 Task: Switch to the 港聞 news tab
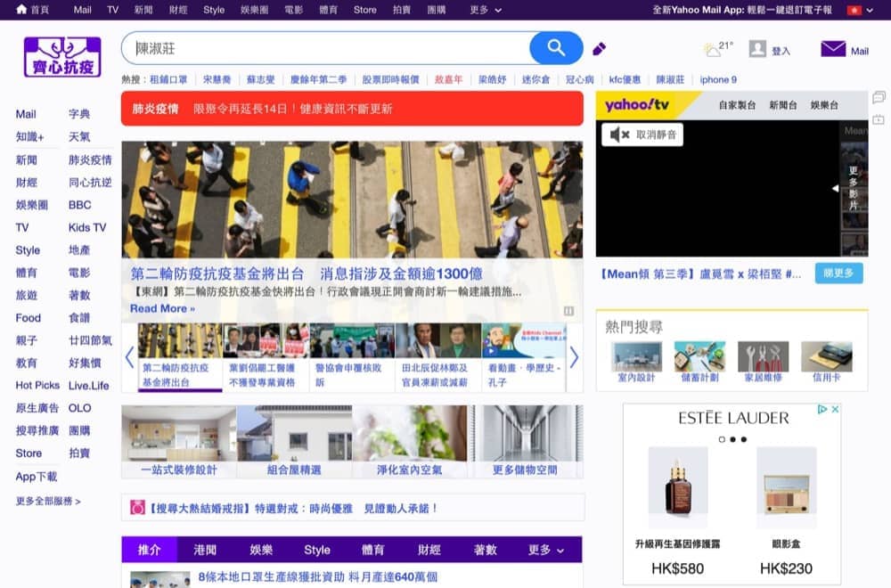pos(205,550)
